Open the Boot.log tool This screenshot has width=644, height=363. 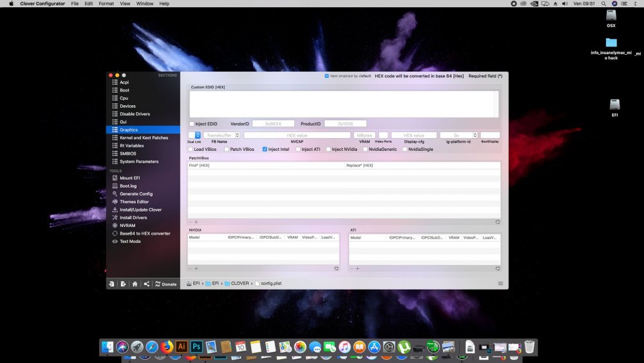pos(128,186)
